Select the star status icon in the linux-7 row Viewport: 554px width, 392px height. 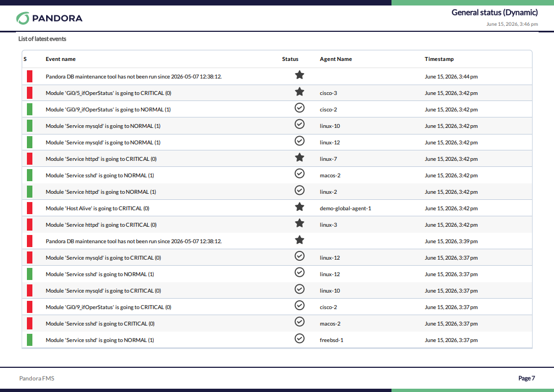click(299, 157)
